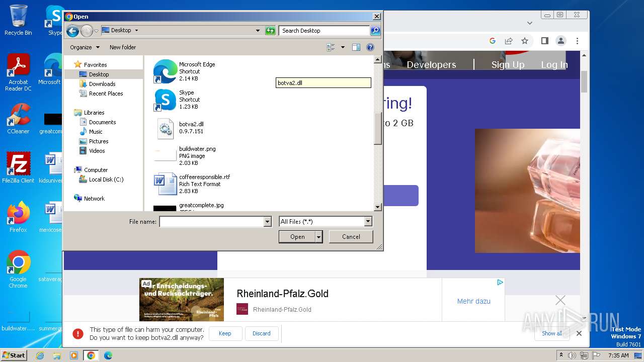Image resolution: width=644 pixels, height=362 pixels.
Task: Change view mode icon in dialog
Action: coord(331,47)
